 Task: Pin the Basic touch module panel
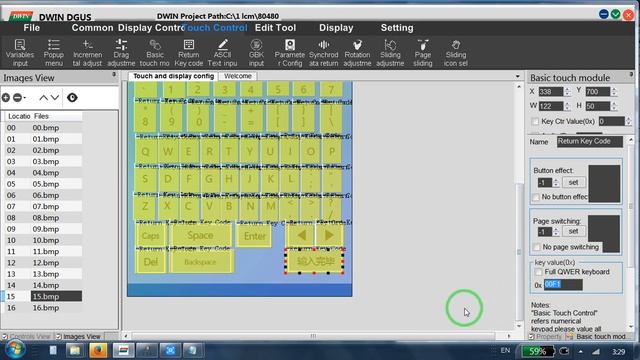tap(631, 75)
